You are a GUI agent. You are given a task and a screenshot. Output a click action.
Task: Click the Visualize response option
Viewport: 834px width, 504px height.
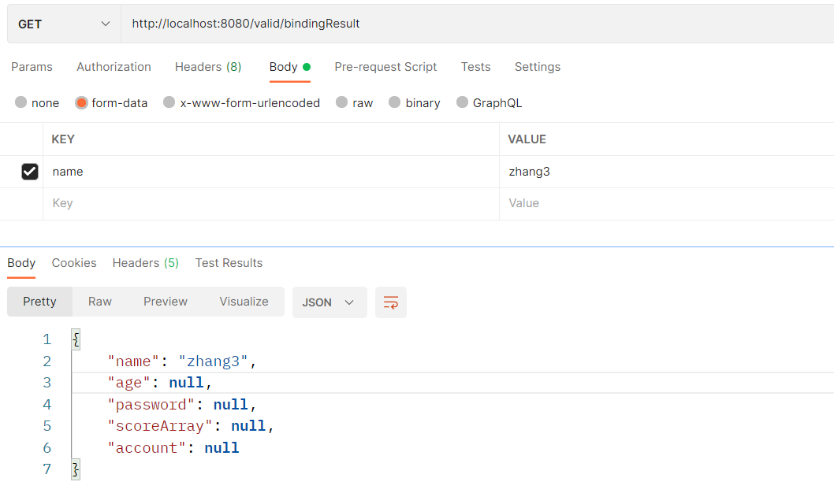coord(244,302)
